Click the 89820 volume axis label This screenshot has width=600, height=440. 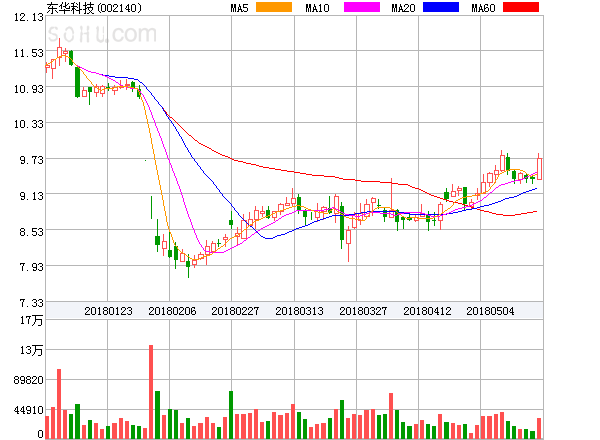(29, 380)
